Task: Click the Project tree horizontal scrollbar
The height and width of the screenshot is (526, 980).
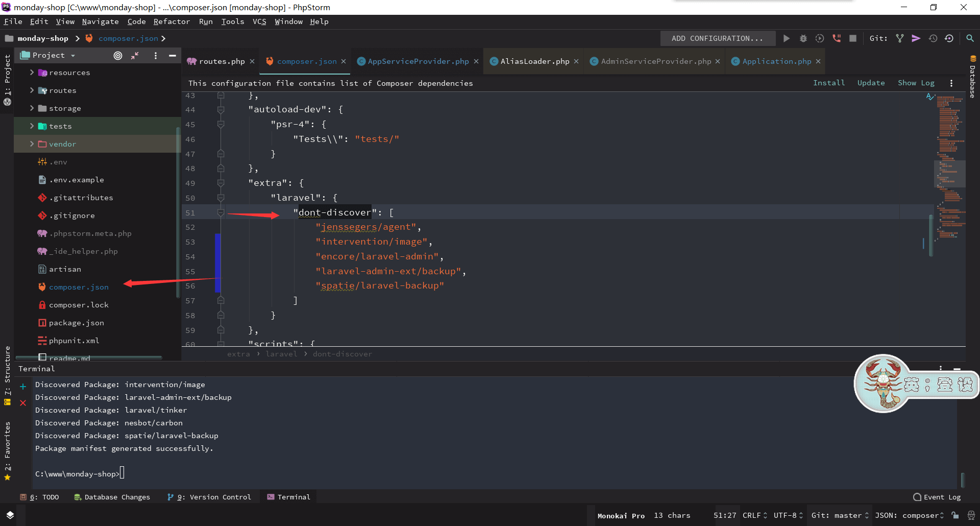Action: click(89, 357)
